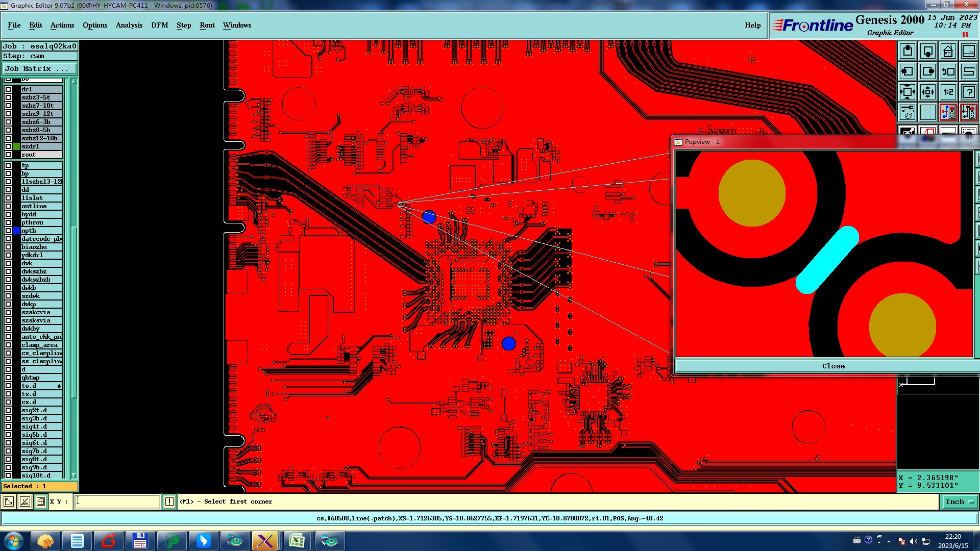Close the Popview window
The width and height of the screenshot is (980, 551).
pos(833,366)
